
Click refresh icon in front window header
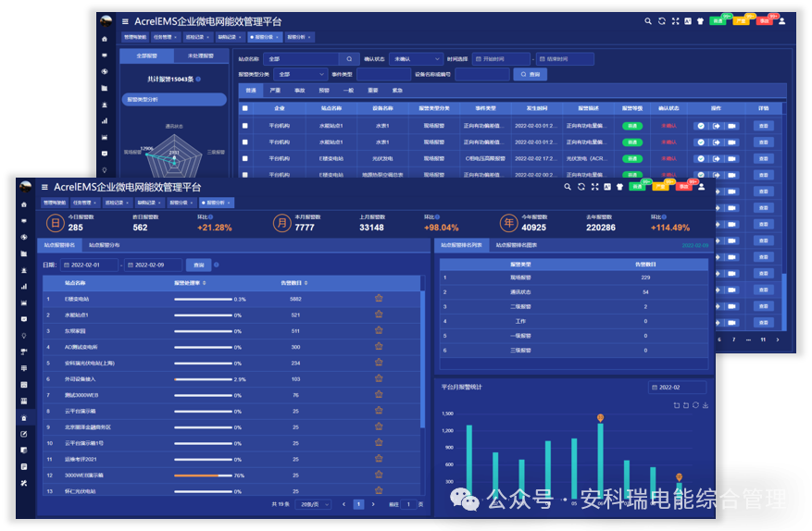click(x=581, y=187)
